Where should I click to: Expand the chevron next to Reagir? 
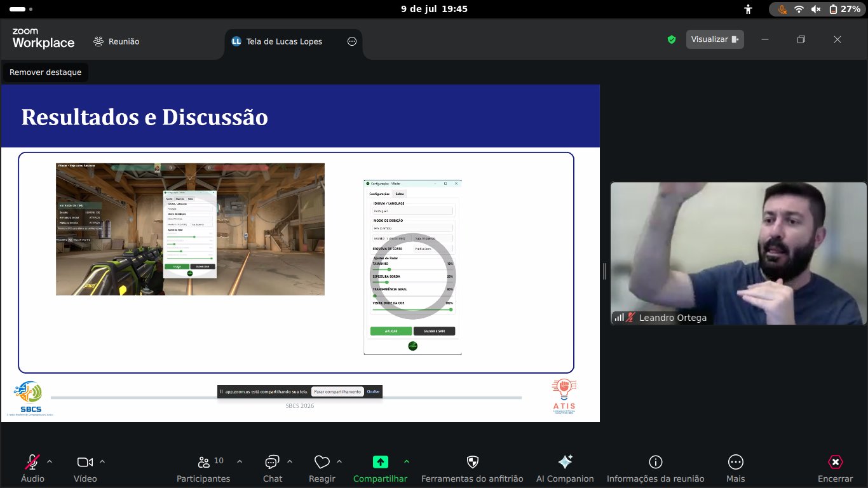coord(339,462)
